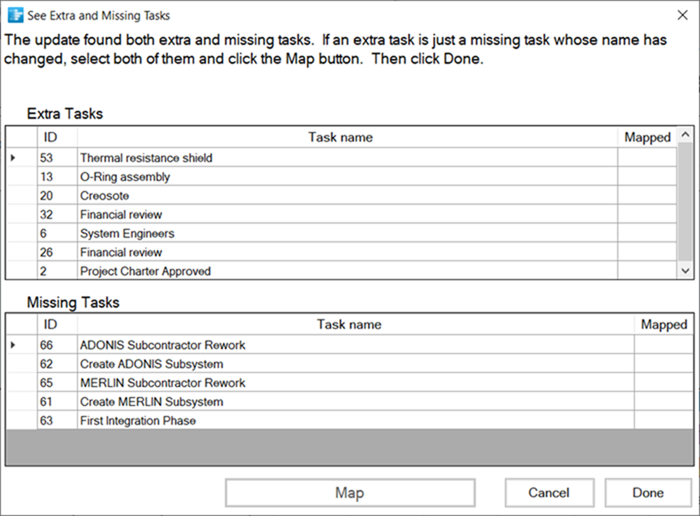Click the Done button
Viewport: 700px width, 516px height.
648,493
